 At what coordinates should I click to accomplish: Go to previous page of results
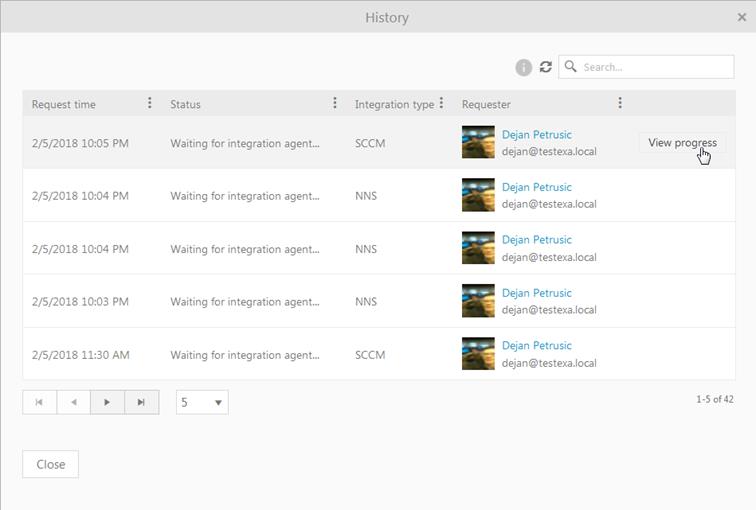pyautogui.click(x=73, y=402)
